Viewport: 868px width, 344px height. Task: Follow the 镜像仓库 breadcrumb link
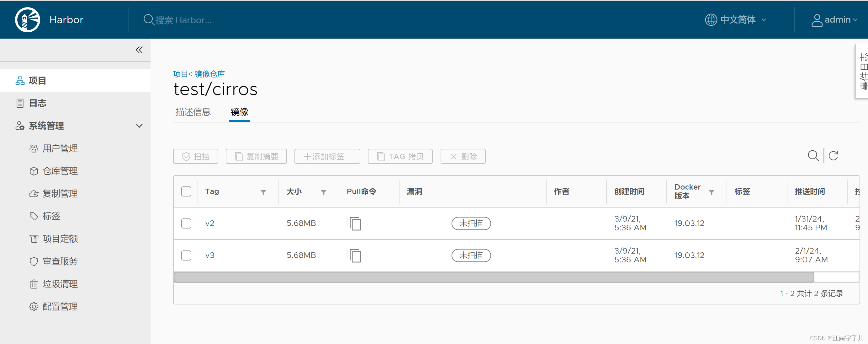(x=209, y=74)
